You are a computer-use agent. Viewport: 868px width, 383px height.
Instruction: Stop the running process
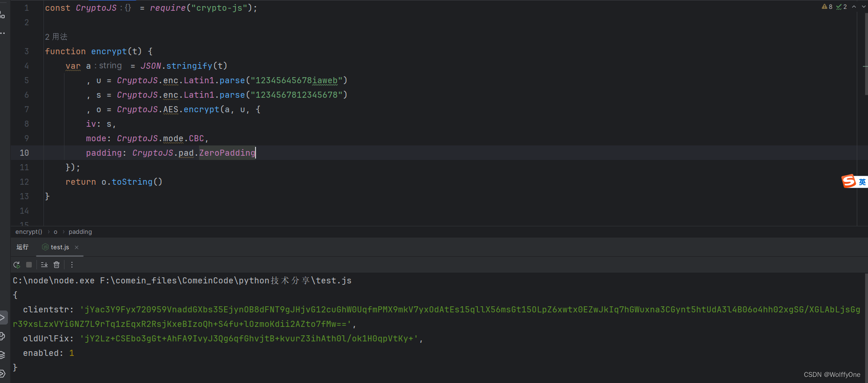(x=29, y=265)
